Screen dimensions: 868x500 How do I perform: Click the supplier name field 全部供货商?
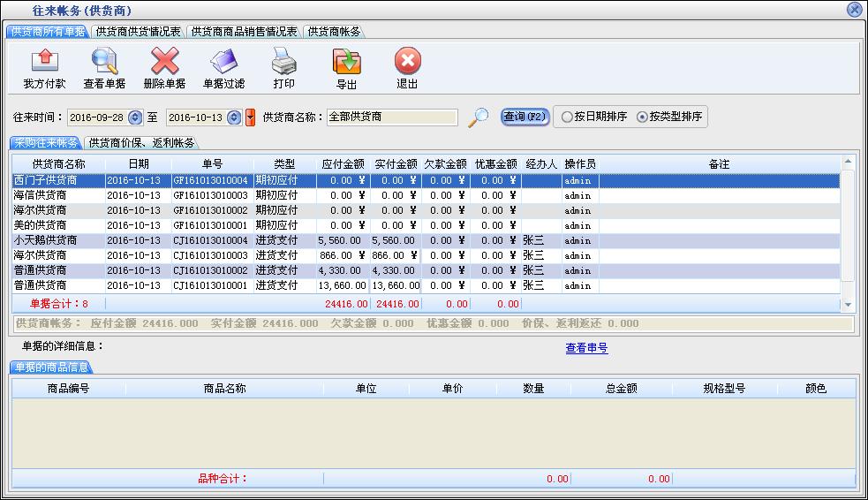tap(391, 117)
